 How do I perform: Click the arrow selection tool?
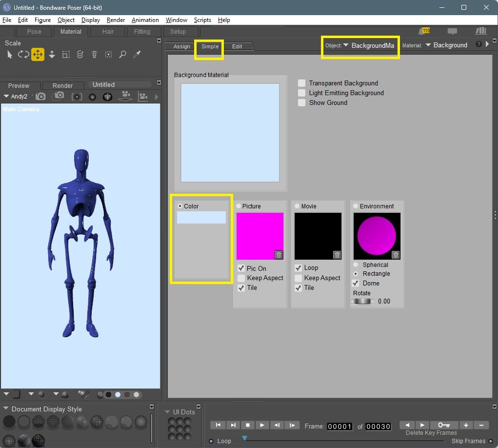pos(9,55)
